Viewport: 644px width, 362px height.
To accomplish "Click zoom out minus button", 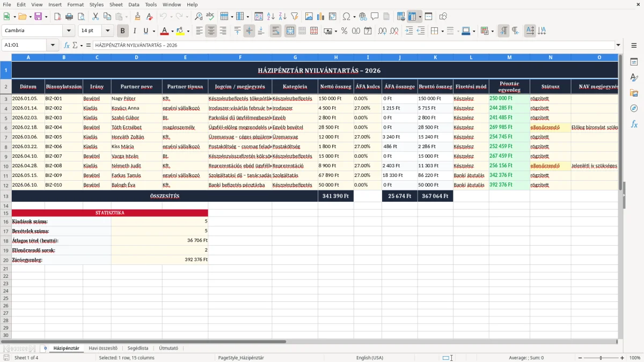I will [x=579, y=358].
